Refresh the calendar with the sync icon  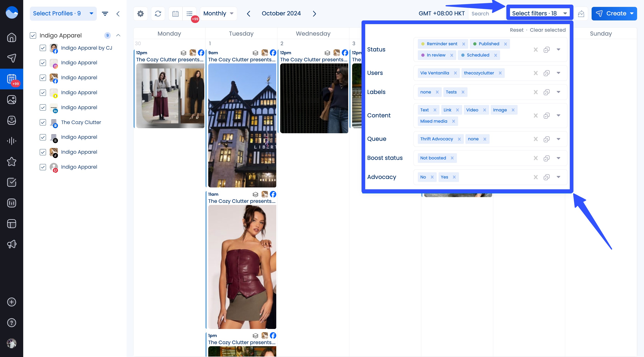pyautogui.click(x=158, y=14)
